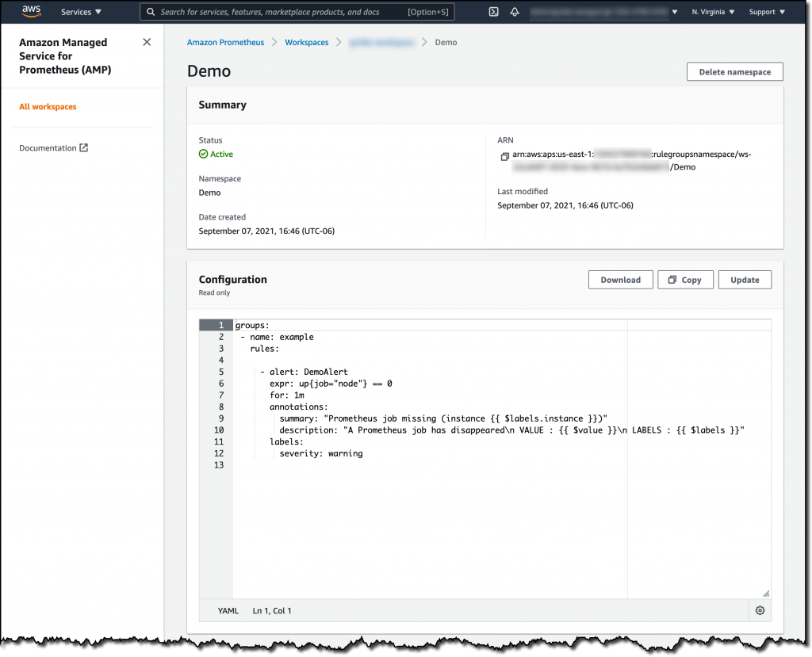Click the AWS home logo
The image size is (812, 657).
[29, 12]
